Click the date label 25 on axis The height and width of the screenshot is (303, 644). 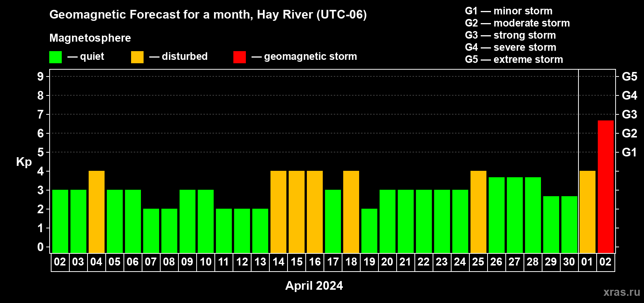point(478,262)
